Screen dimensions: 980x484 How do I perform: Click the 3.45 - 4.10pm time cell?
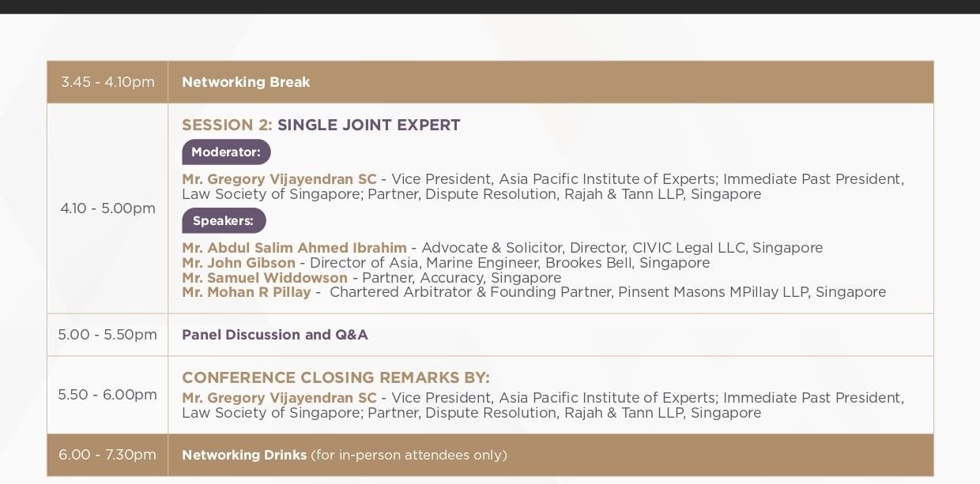(x=107, y=82)
